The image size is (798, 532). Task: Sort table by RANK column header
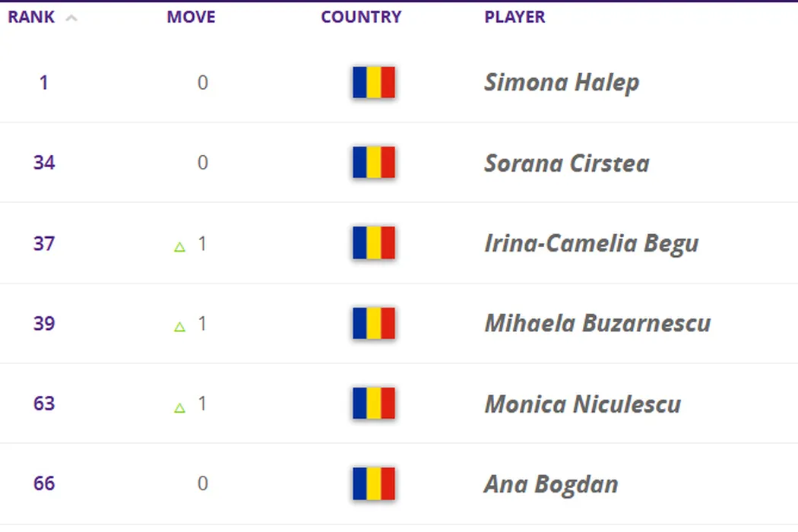click(x=31, y=17)
